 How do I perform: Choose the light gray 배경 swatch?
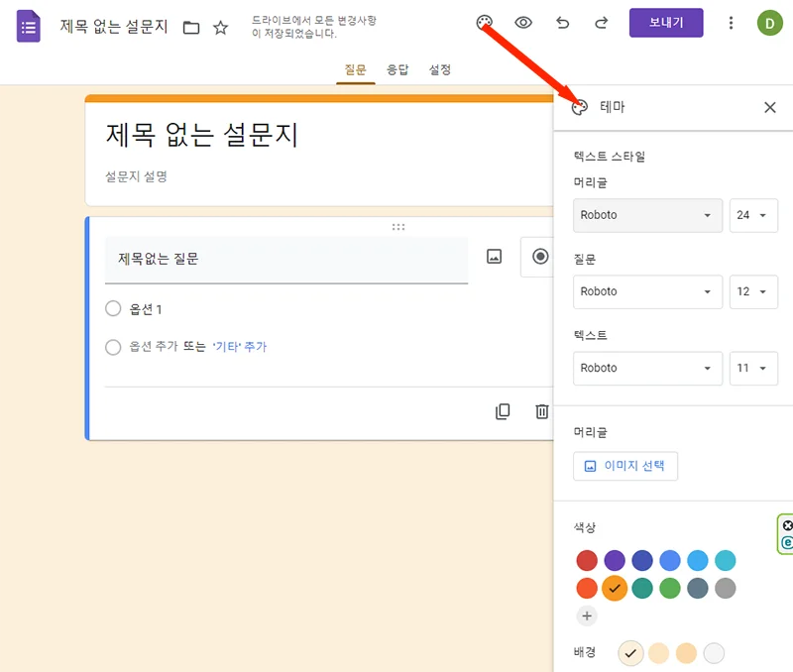(714, 653)
